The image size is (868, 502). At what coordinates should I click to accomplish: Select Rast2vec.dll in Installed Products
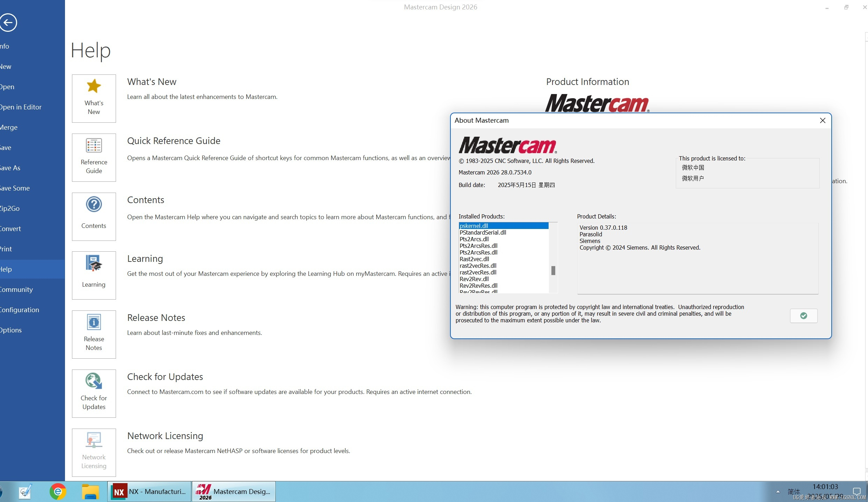[504, 259]
